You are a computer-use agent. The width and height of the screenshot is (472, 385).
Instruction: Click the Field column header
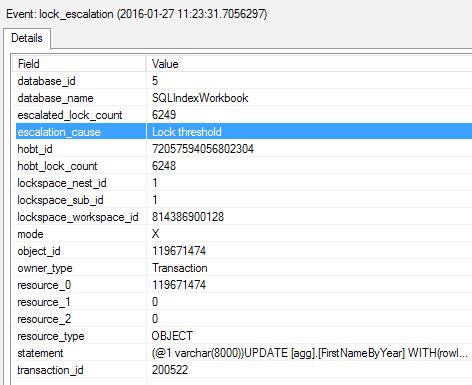click(79, 64)
